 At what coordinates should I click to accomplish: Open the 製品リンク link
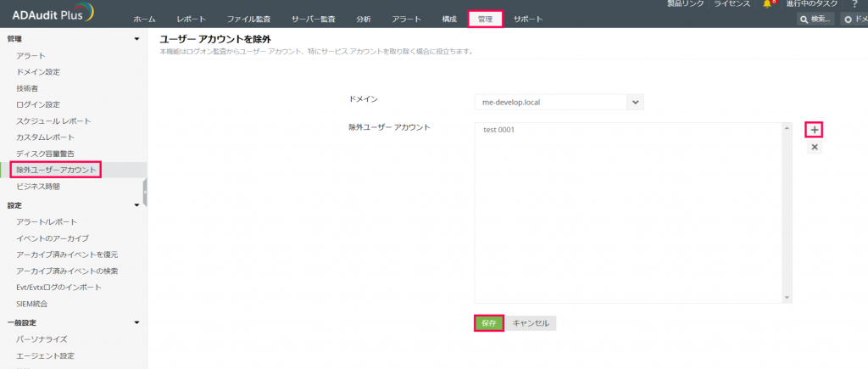point(685,4)
